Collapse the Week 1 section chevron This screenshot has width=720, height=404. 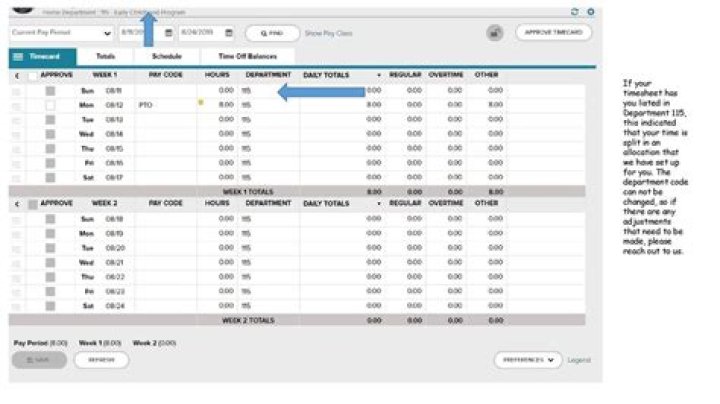(x=17, y=76)
